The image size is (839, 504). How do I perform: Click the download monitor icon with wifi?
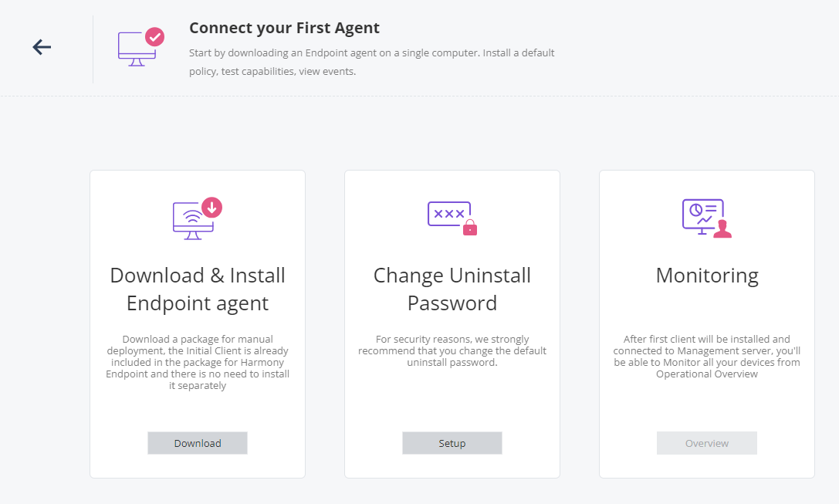(x=197, y=219)
